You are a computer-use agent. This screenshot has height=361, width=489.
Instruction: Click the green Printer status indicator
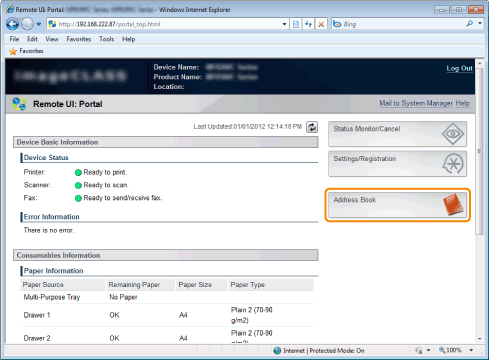click(78, 173)
